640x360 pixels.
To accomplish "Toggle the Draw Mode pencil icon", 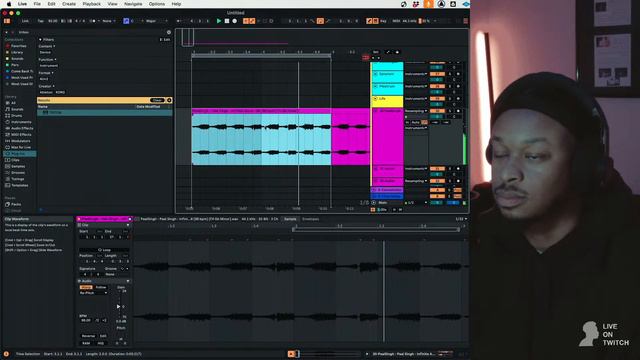I will (x=369, y=21).
